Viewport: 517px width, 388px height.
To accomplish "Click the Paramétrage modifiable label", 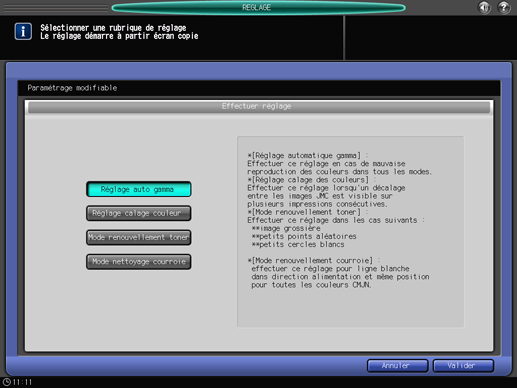I will 72,88.
